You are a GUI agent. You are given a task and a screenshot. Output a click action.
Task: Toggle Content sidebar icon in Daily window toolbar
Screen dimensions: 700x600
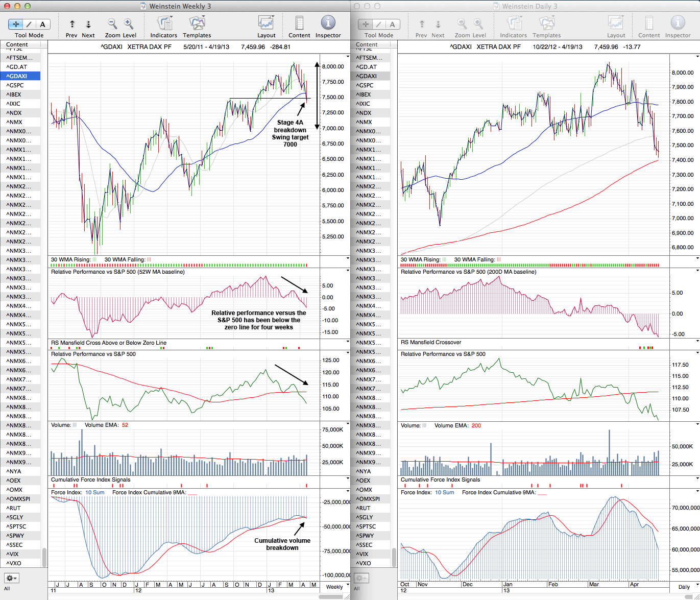tap(649, 23)
